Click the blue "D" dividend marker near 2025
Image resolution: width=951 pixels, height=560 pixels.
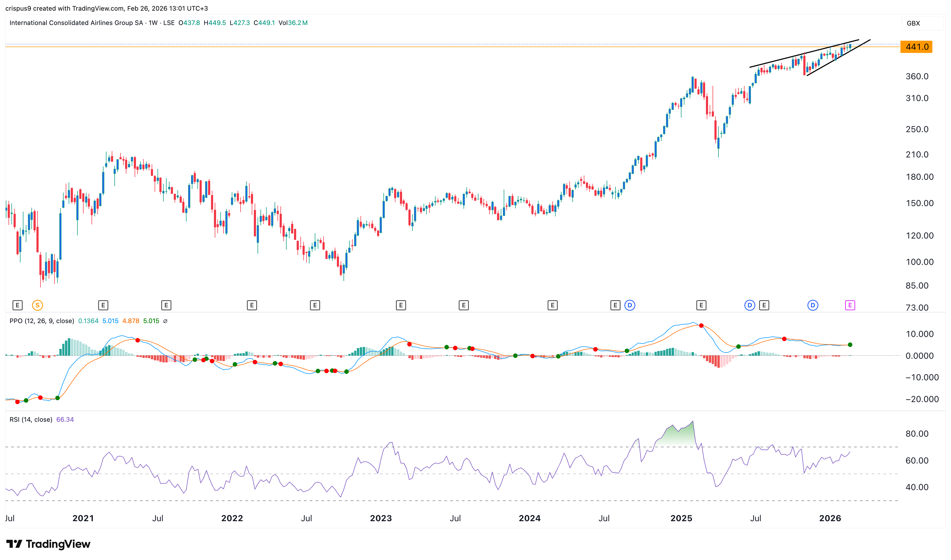(x=749, y=306)
